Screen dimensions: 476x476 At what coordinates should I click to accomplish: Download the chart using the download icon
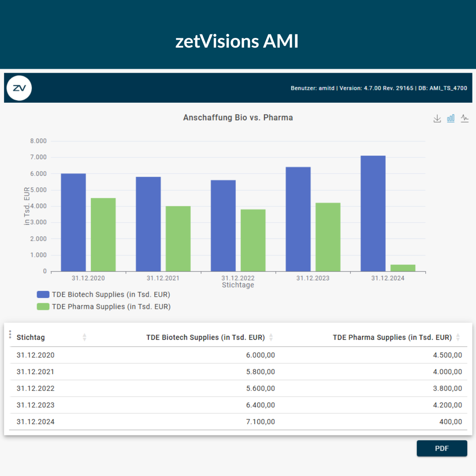[x=437, y=119]
